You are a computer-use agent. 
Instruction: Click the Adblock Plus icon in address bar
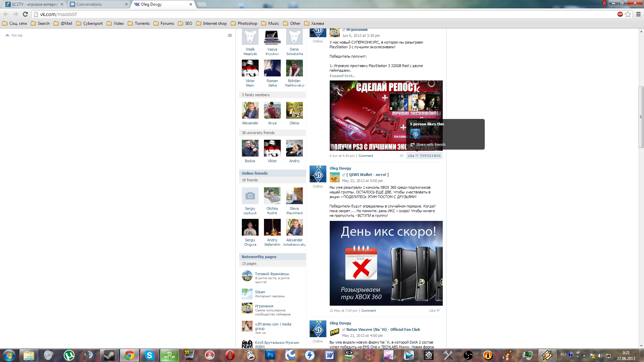(620, 14)
